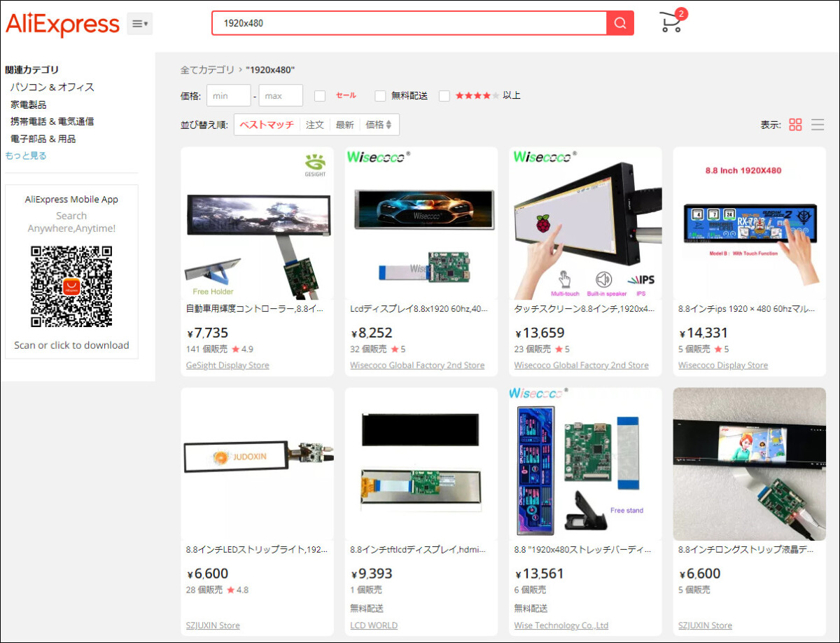
Task: Open パソコン & オフィス category
Action: pos(52,87)
